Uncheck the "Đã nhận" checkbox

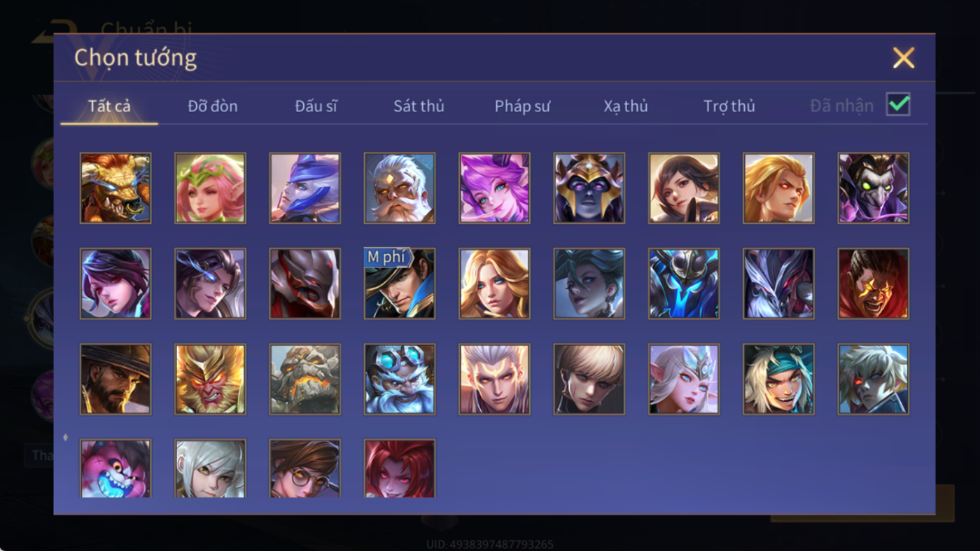898,105
